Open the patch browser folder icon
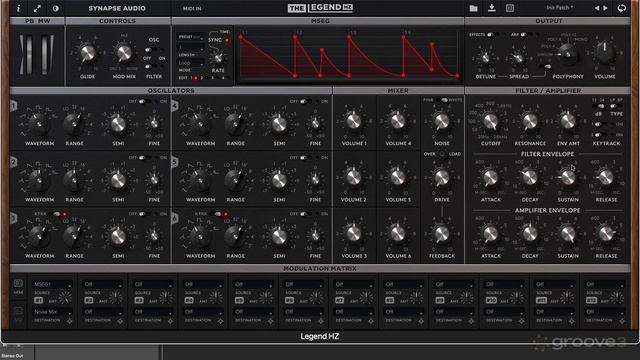This screenshot has height=360, width=640. [x=473, y=8]
